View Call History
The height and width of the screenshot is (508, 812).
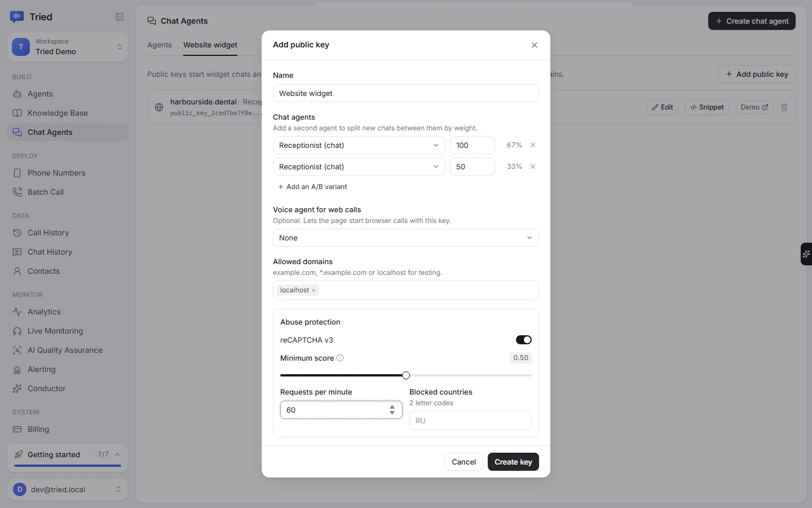click(68, 233)
